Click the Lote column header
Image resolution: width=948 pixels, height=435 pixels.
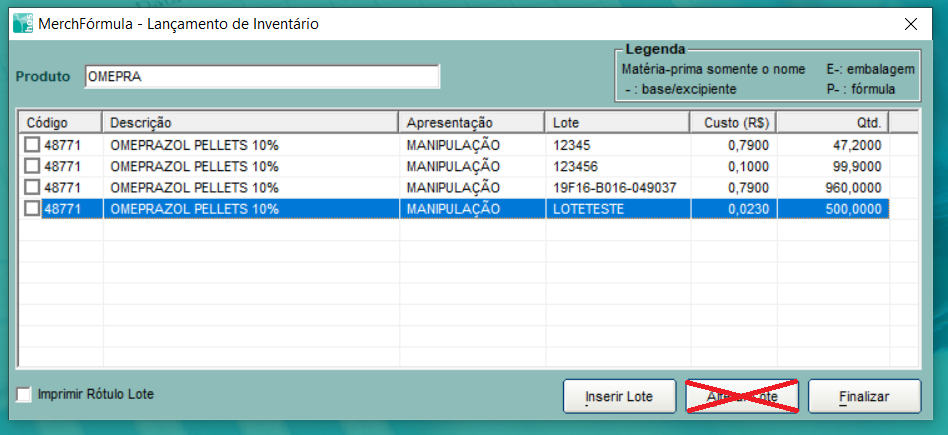click(x=617, y=123)
